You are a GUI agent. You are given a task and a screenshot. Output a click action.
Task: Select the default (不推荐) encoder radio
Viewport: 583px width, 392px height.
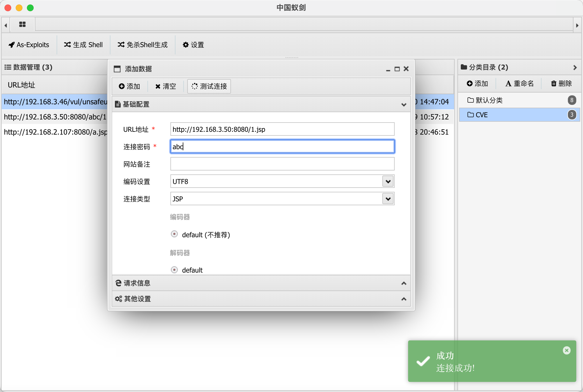tap(174, 234)
